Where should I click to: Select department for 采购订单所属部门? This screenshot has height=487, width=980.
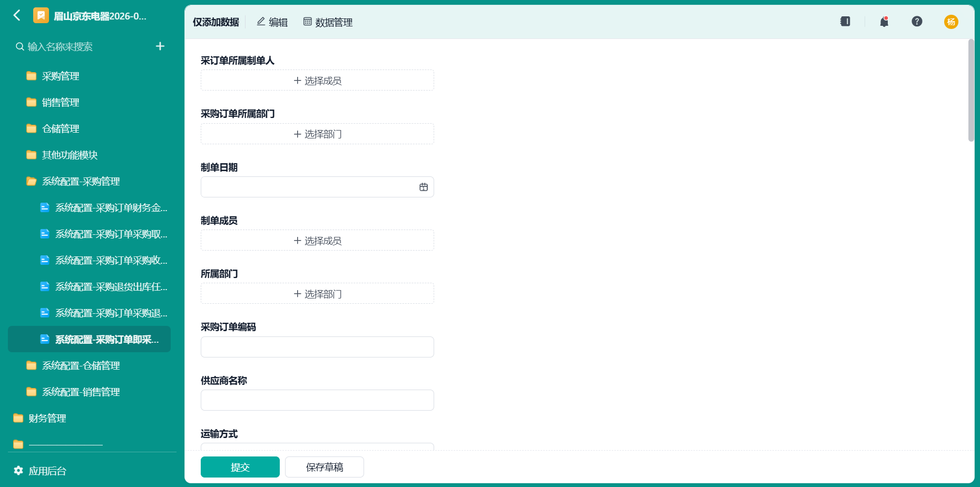click(x=317, y=134)
